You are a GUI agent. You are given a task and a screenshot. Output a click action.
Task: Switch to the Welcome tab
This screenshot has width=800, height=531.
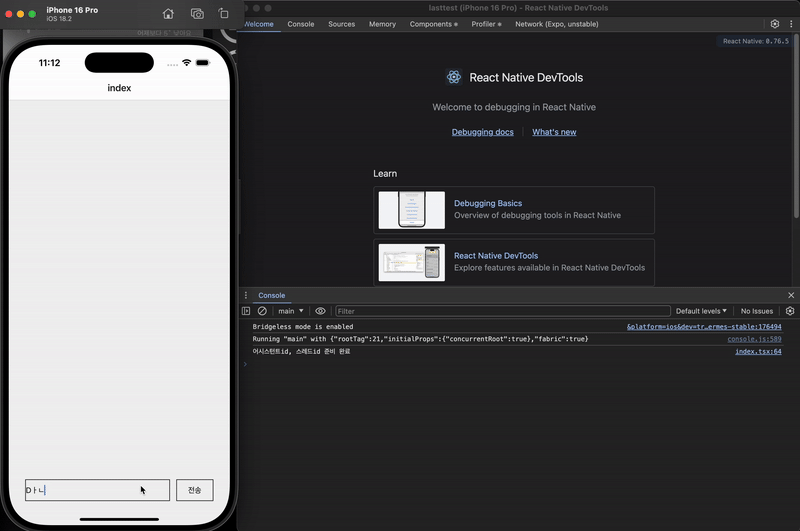[x=259, y=24]
